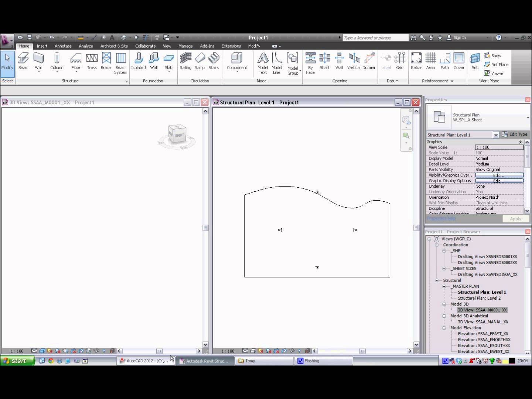Open Visibility/Graphics Overrides with Edit button
The width and height of the screenshot is (532, 399).
point(498,175)
